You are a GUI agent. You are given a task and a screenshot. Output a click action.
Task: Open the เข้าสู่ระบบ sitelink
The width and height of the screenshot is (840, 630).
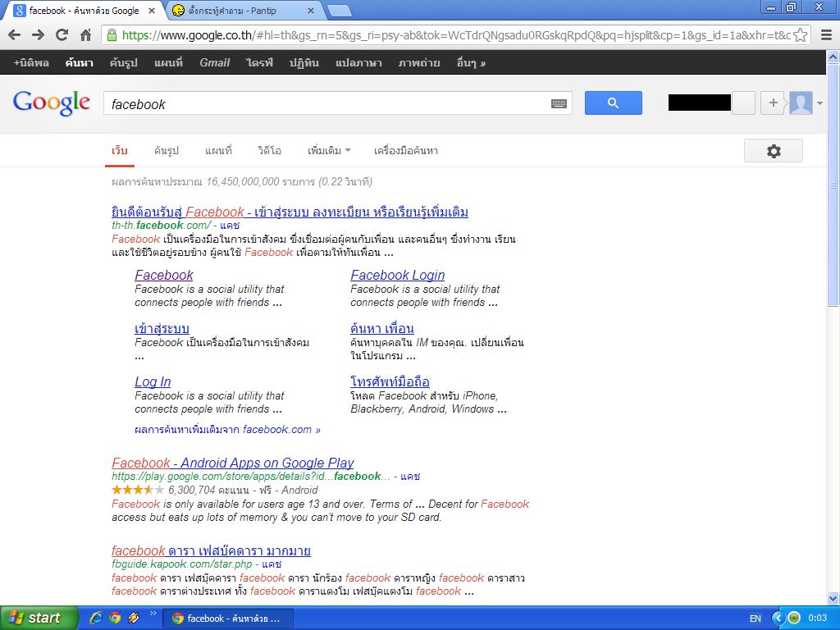[x=162, y=328]
